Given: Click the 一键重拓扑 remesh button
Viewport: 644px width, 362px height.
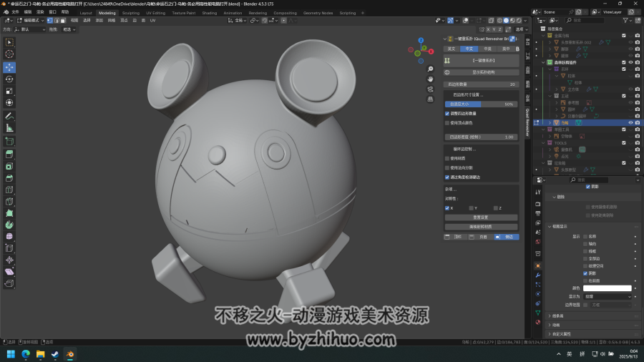Looking at the screenshot, I should pos(481,60).
